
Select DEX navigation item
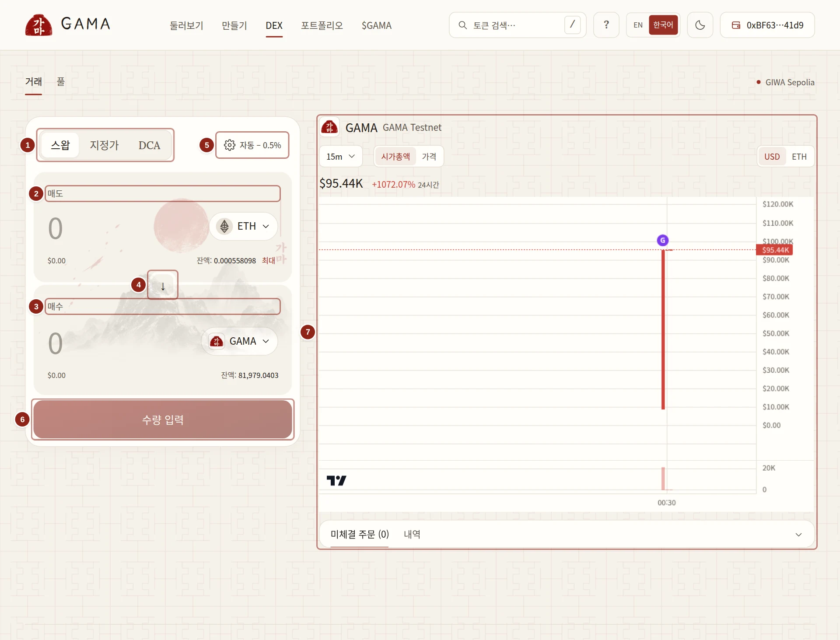pyautogui.click(x=274, y=25)
